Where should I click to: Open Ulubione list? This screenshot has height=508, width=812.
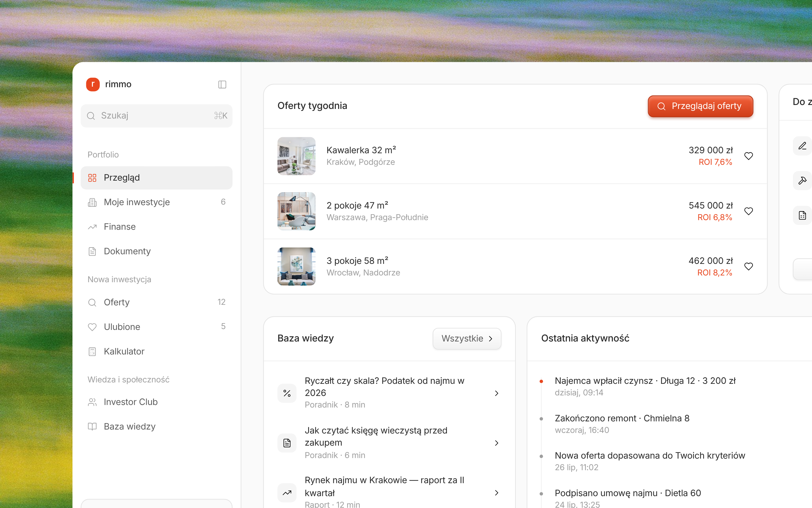[156, 327]
